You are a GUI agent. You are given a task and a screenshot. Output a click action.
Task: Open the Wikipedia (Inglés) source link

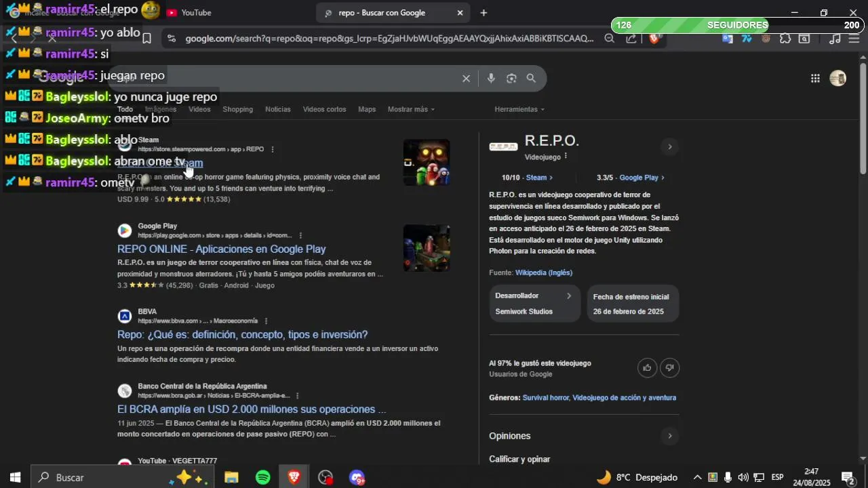(x=544, y=272)
